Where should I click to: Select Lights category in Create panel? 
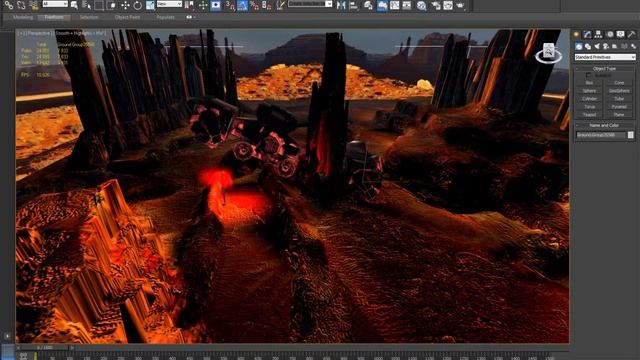pyautogui.click(x=597, y=47)
